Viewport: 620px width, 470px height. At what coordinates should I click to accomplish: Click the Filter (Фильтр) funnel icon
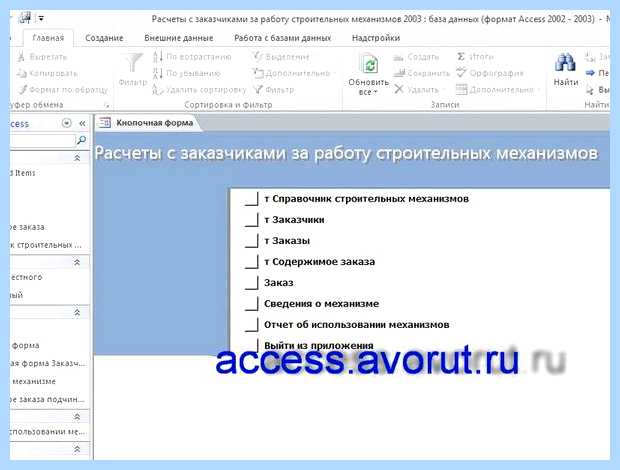click(133, 64)
